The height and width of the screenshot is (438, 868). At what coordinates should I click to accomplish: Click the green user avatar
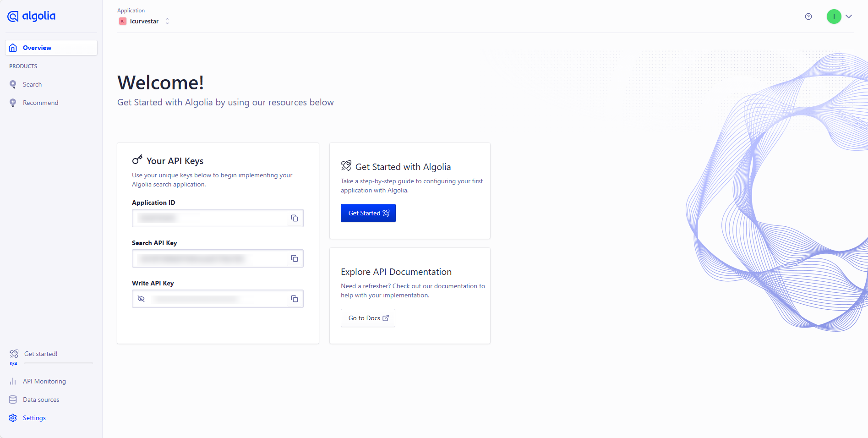coord(834,16)
